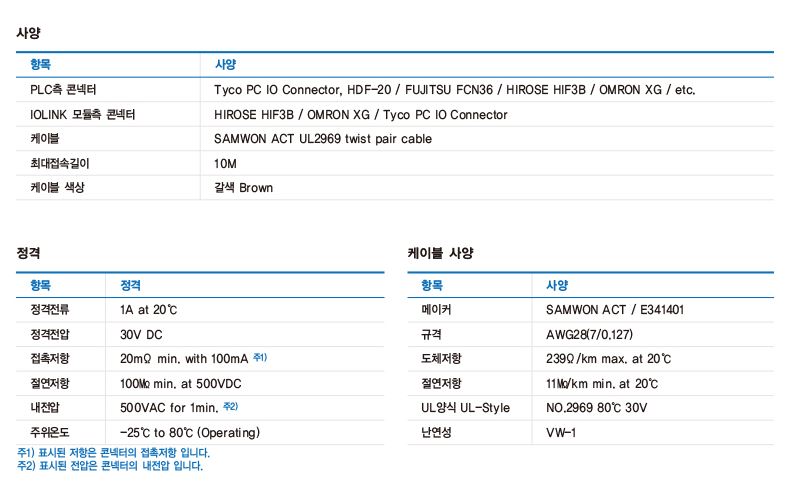The image size is (788, 501).
Task: Select '절연저항' label in the 정격 table
Action: (x=50, y=383)
